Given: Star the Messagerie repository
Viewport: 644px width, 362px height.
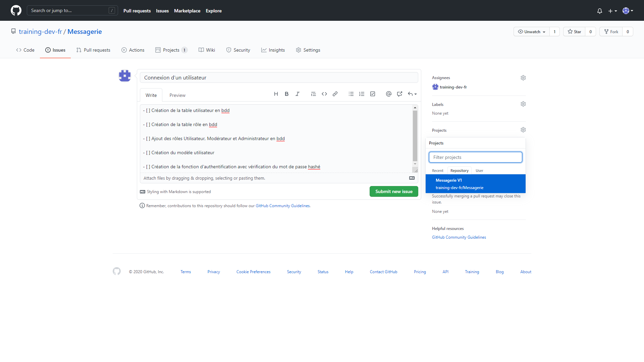Looking at the screenshot, I should point(574,32).
